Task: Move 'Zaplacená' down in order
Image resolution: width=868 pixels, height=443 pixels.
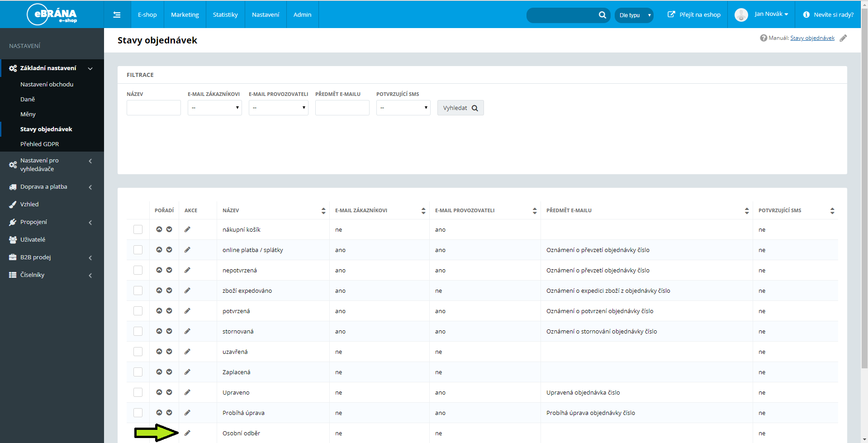Action: pos(169,372)
